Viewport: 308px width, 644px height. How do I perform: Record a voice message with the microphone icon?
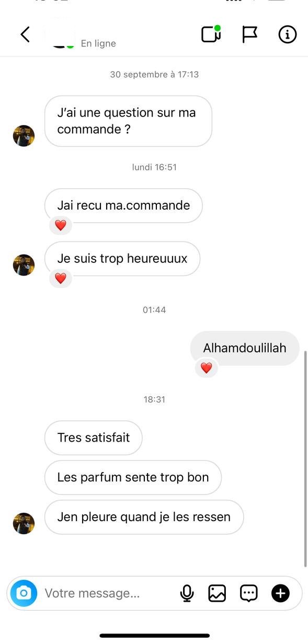click(x=187, y=593)
